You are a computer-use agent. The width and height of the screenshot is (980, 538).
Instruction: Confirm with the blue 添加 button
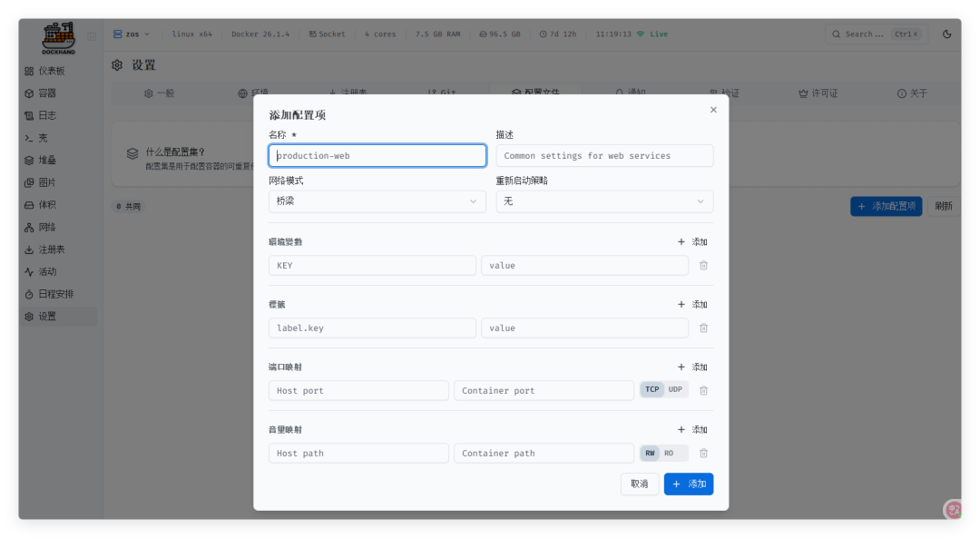(x=689, y=484)
